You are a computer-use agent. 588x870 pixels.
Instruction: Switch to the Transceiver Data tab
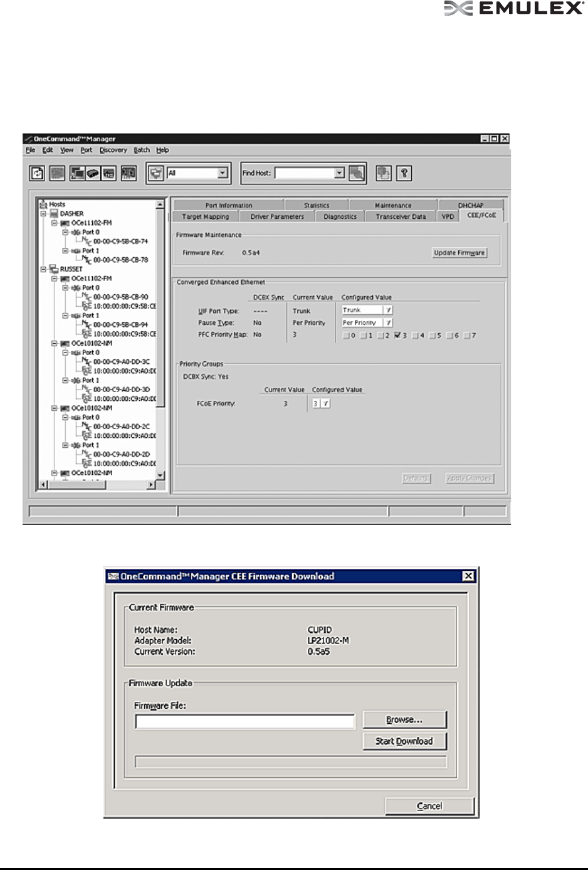click(x=401, y=216)
